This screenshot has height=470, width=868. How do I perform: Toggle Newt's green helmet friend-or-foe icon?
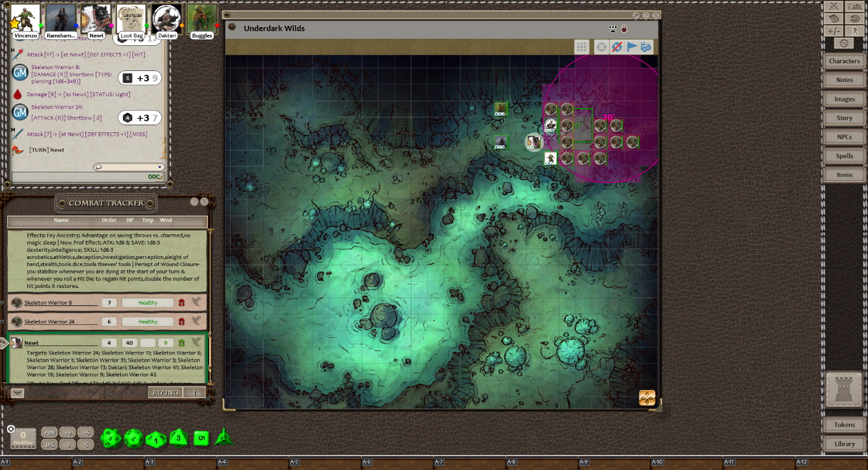(x=182, y=343)
